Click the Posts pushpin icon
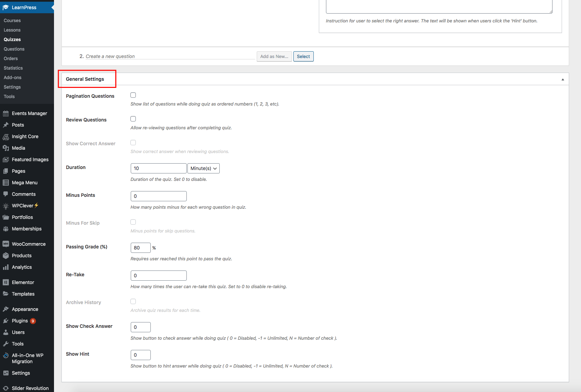Screen dimensions: 581x392 6,125
